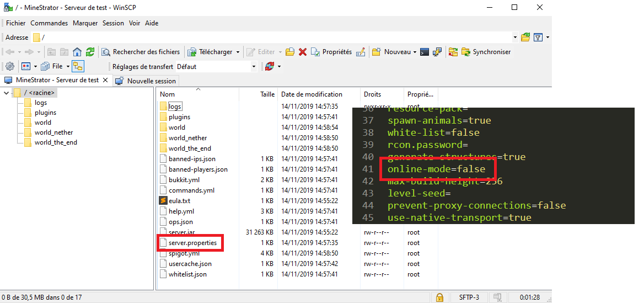Click the commands.yml file
This screenshot has height=303, width=644.
click(191, 190)
